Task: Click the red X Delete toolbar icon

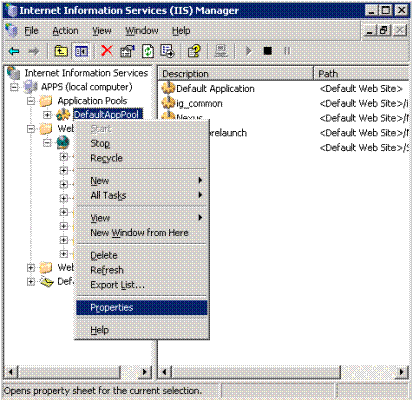Action: point(107,51)
